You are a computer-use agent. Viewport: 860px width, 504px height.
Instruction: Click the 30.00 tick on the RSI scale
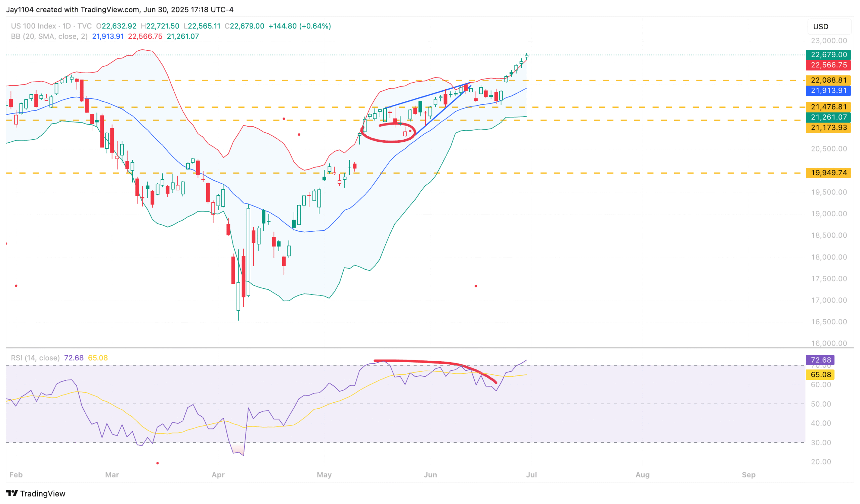(x=821, y=442)
